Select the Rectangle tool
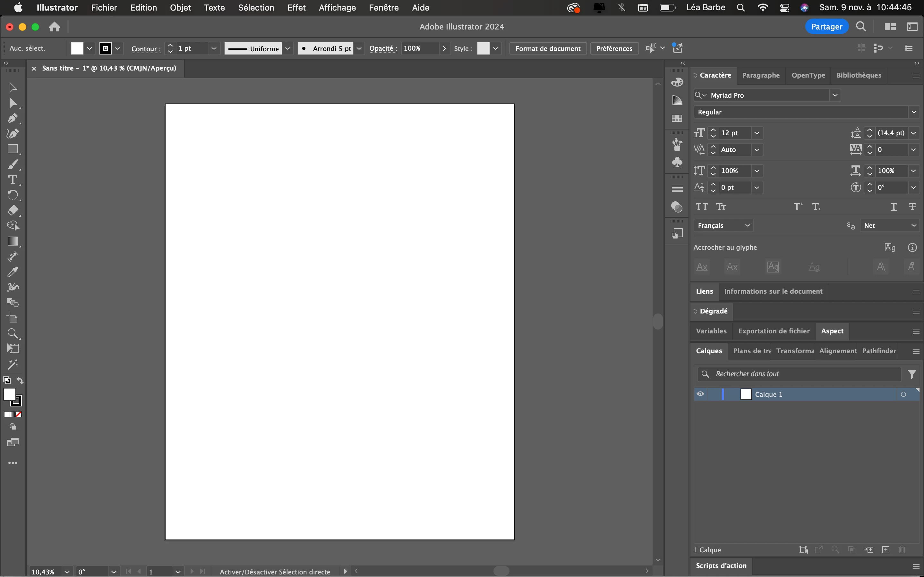This screenshot has width=924, height=577. [x=12, y=149]
